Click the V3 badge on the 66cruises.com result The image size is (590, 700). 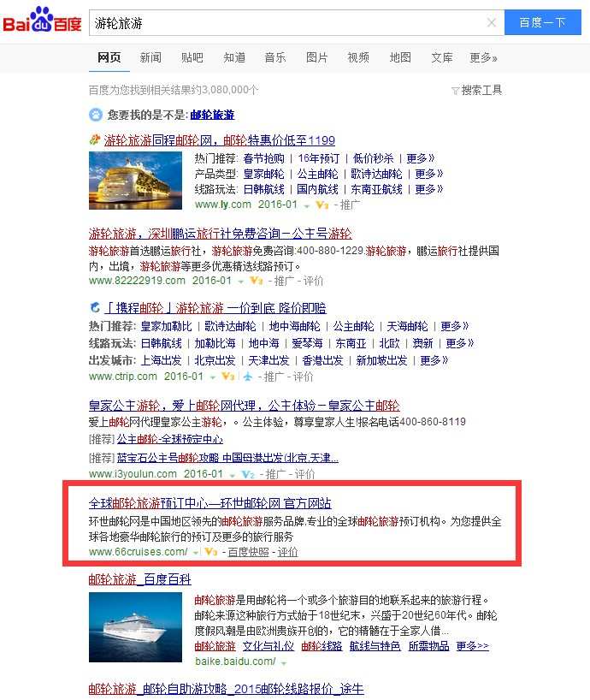[211, 552]
